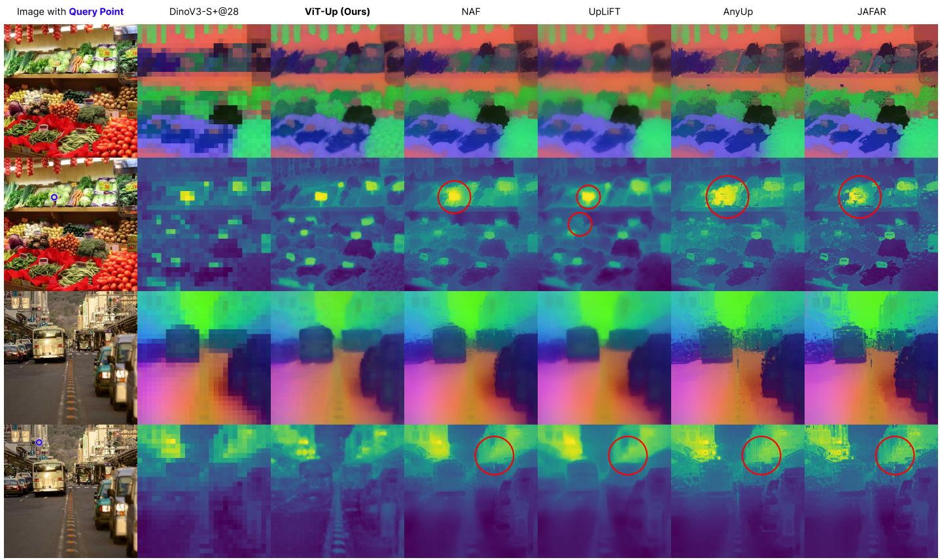Click the "Query Point" blue bold words

96,12
